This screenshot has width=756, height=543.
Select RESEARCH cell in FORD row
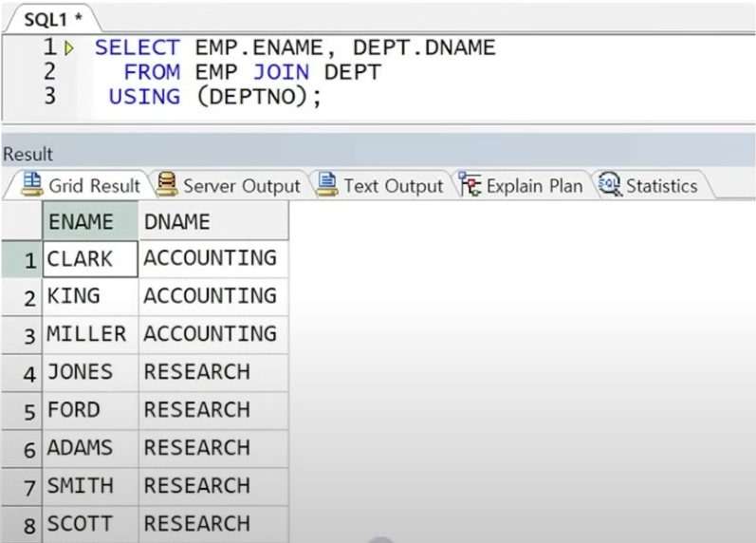213,411
